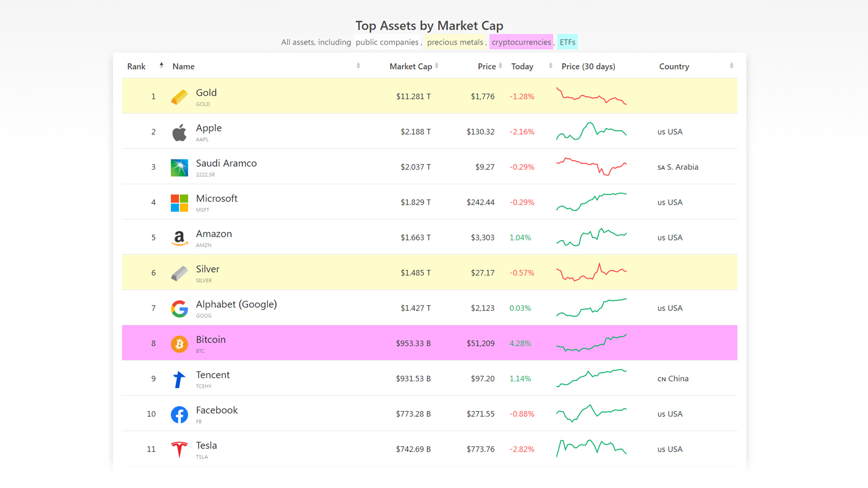The height and width of the screenshot is (488, 868).
Task: Click Silver 30-day price chart
Action: [x=591, y=272]
